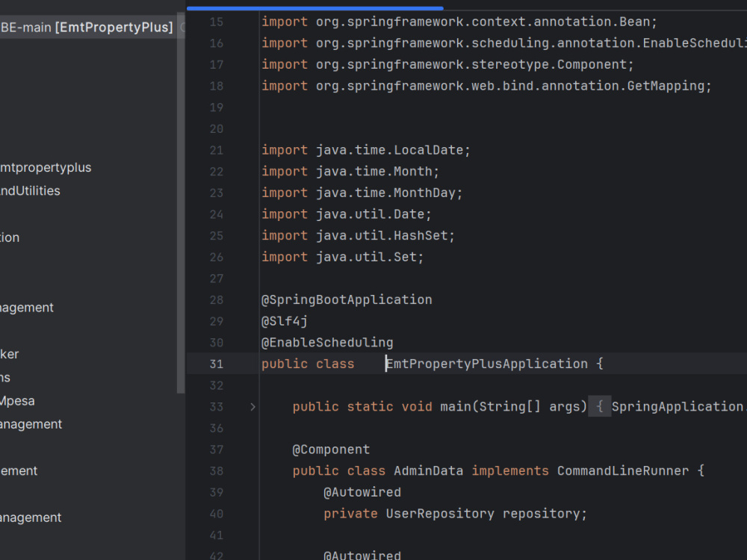Click the GetMapping import on line 18
This screenshot has width=747, height=560.
[x=486, y=86]
